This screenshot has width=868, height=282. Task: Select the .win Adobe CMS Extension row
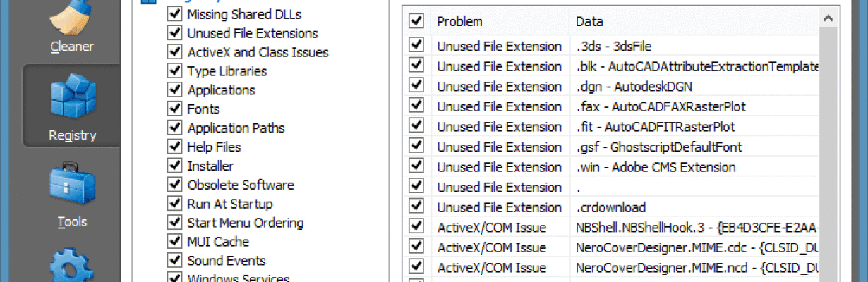[x=614, y=167]
